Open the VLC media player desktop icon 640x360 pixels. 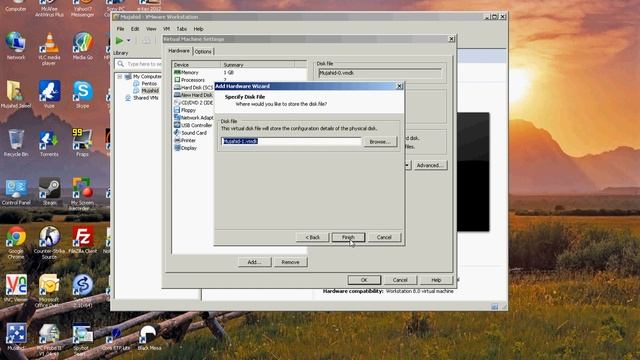point(49,48)
